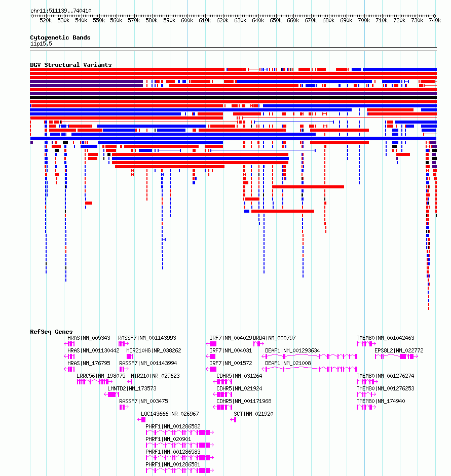
Task: Select RASSF7|NM_001143994 gene label
Action: 148,363
